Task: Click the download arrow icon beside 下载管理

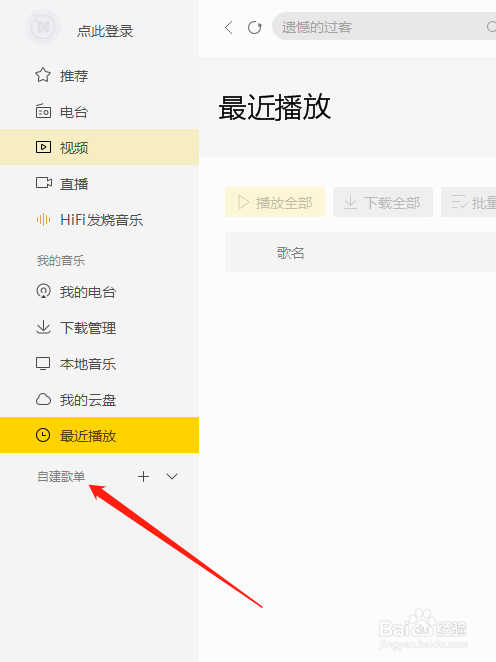Action: (x=43, y=327)
